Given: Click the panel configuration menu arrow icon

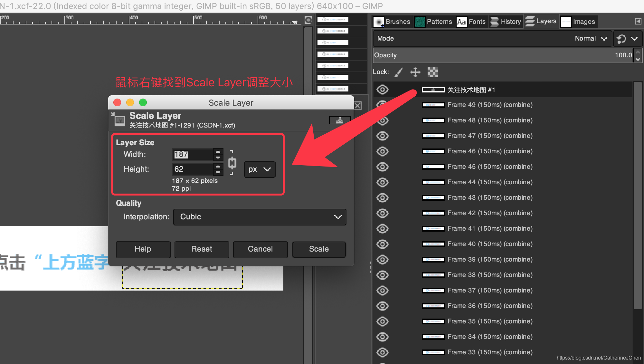Looking at the screenshot, I should click(x=638, y=21).
